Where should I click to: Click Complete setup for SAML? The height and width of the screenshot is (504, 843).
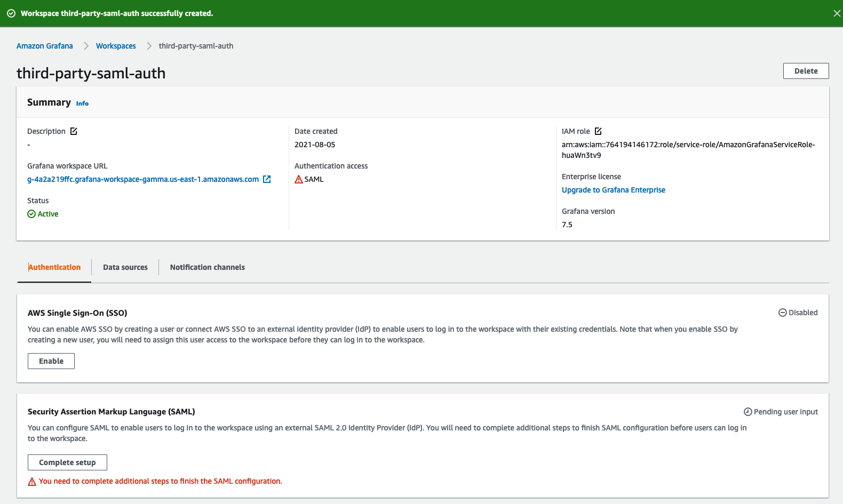pyautogui.click(x=67, y=462)
